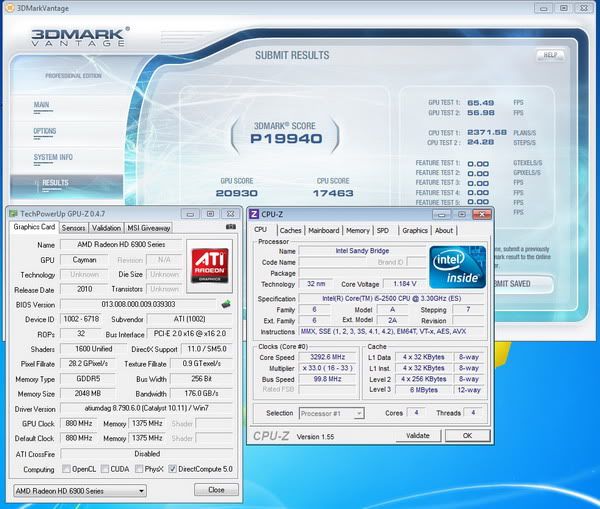Enable the PhysX checkbox

[139, 469]
